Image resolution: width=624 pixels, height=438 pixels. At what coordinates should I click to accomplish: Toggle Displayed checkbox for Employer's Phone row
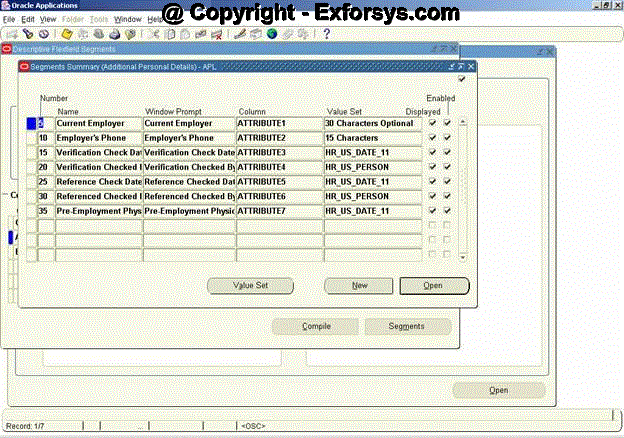(432, 138)
